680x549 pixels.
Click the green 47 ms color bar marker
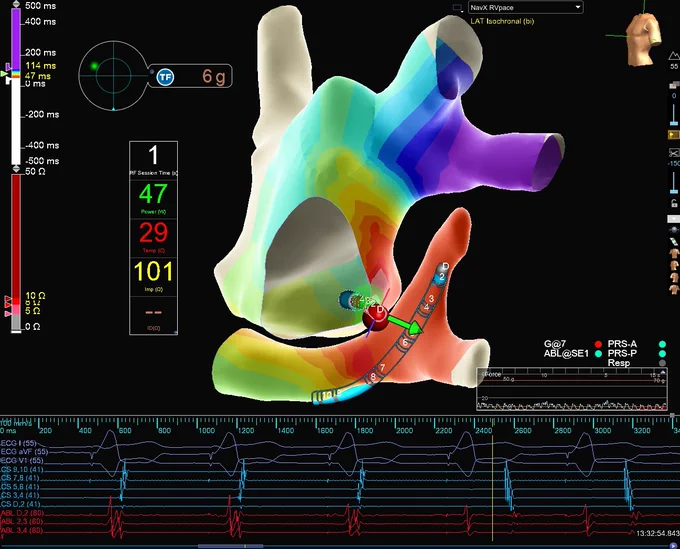(4, 74)
